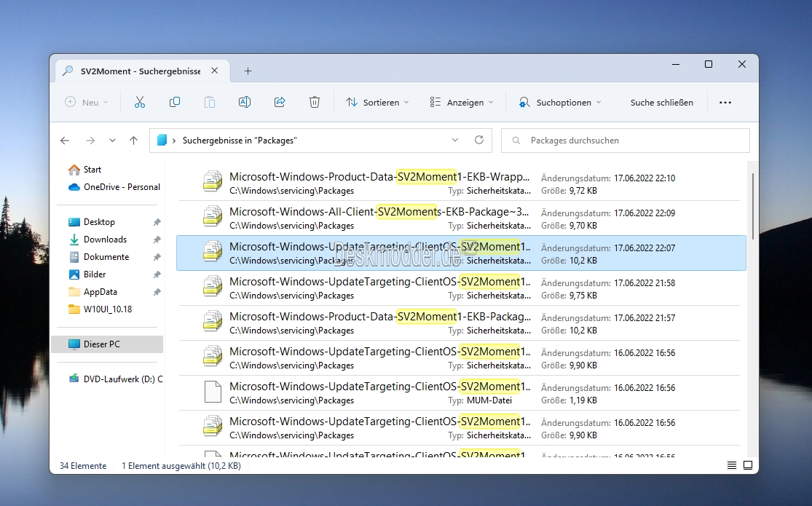812x506 pixels.
Task: Expand the Anzeigen view options
Action: pyautogui.click(x=462, y=103)
